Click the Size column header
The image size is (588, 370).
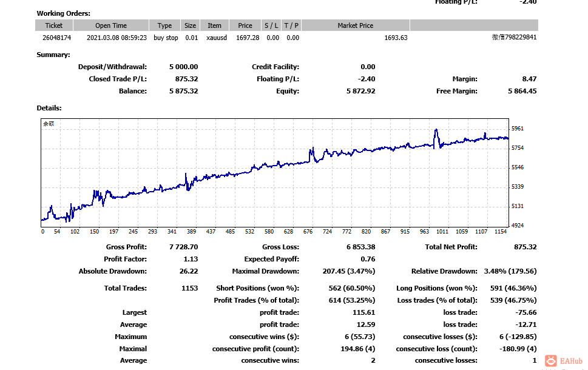(x=190, y=25)
